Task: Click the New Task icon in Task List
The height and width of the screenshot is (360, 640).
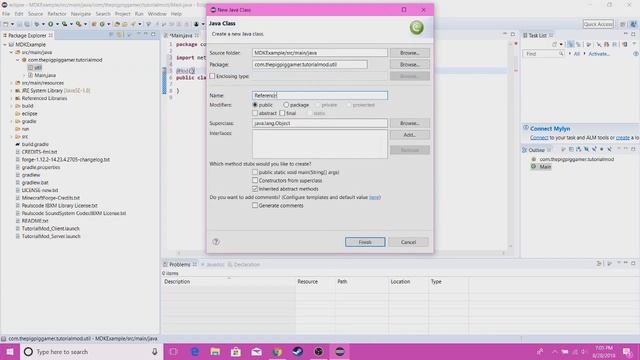Action: tap(554, 44)
